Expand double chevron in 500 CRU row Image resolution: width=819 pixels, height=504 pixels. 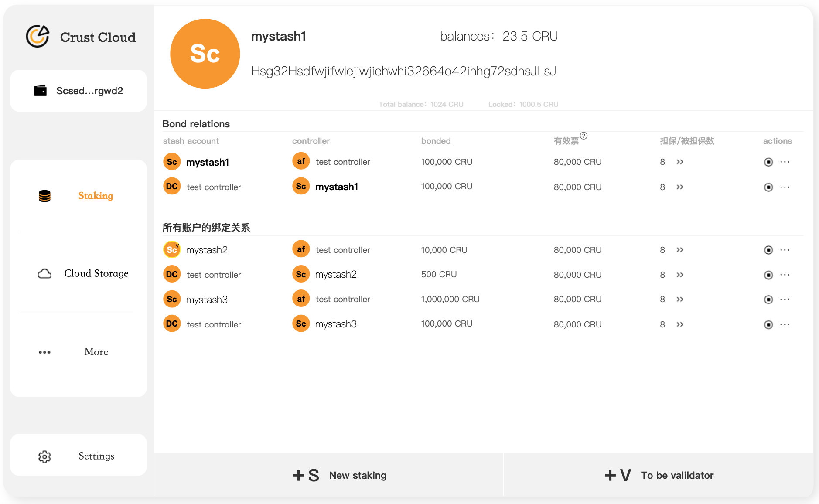(x=680, y=275)
